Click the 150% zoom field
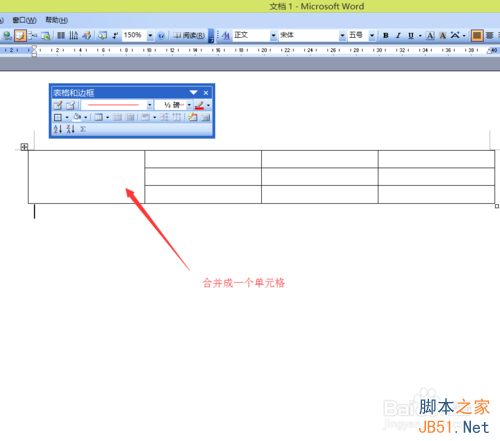This screenshot has width=500, height=441. coord(134,35)
